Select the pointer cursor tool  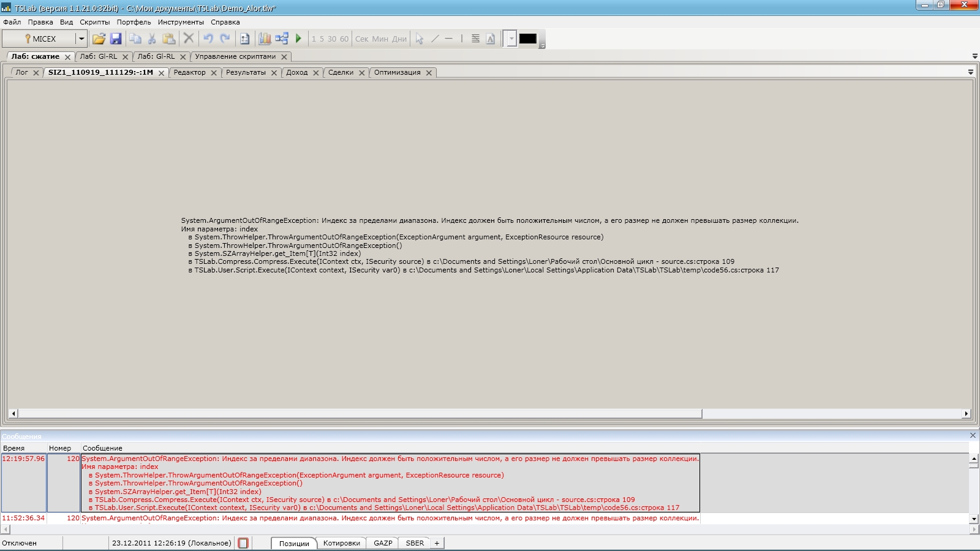point(420,39)
